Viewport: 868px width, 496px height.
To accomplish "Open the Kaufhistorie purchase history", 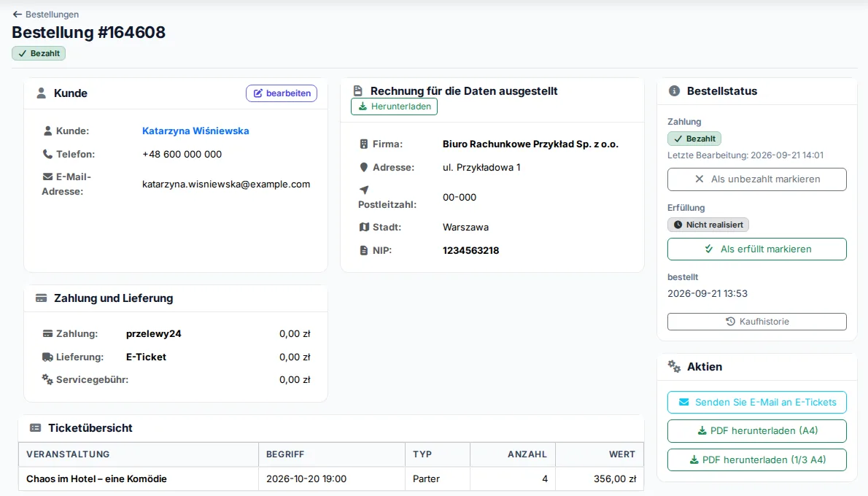I will [x=756, y=322].
